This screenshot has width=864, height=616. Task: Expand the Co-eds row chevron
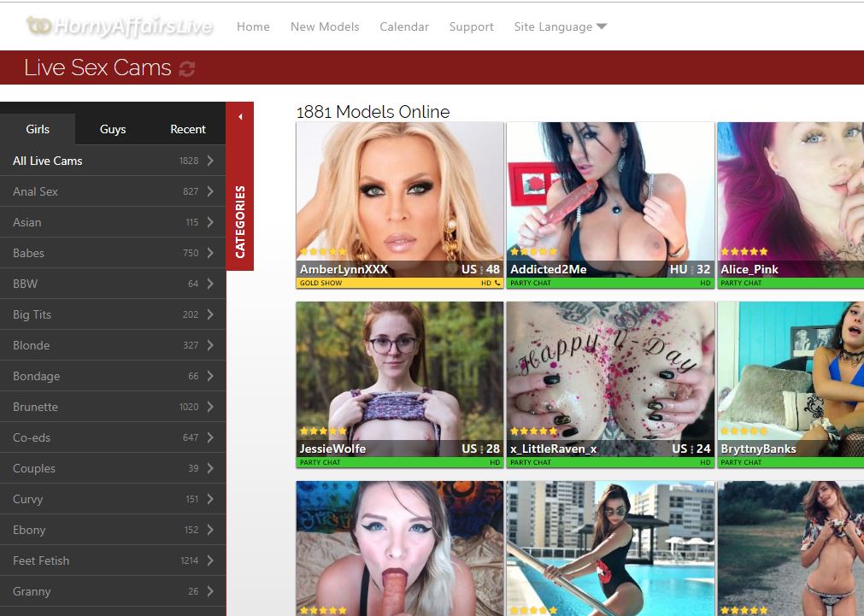point(210,437)
